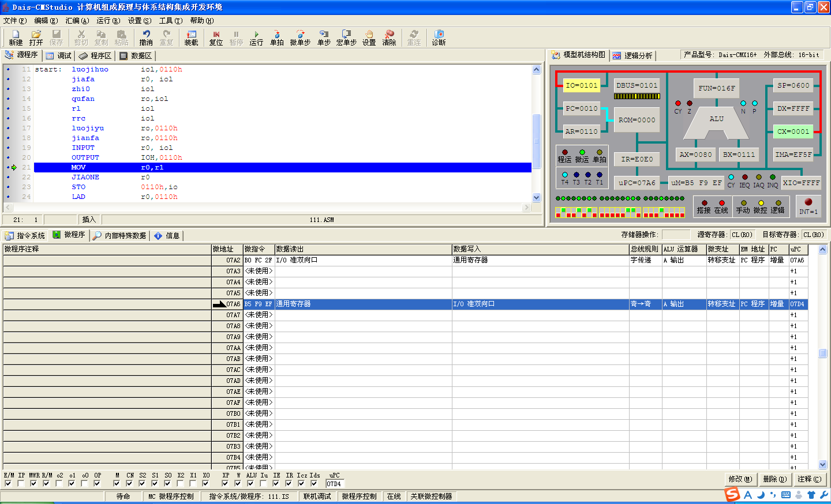
Task: Click the code editor scroll-up arrow
Action: pos(536,70)
